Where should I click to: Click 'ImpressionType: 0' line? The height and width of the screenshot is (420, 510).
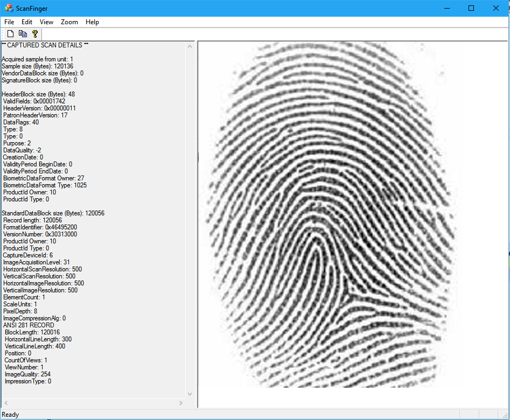tap(28, 381)
